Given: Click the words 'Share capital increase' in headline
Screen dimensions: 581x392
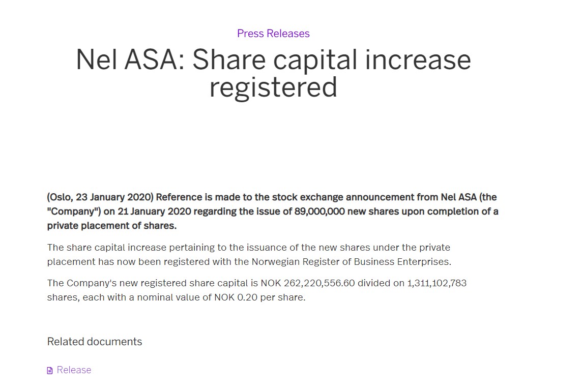Looking at the screenshot, I should (332, 60).
